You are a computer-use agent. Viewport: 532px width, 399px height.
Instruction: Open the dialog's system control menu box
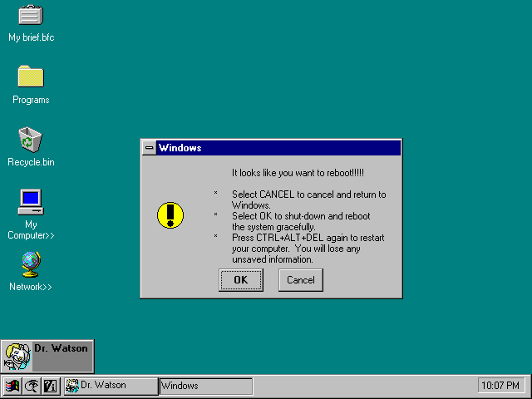tap(150, 148)
